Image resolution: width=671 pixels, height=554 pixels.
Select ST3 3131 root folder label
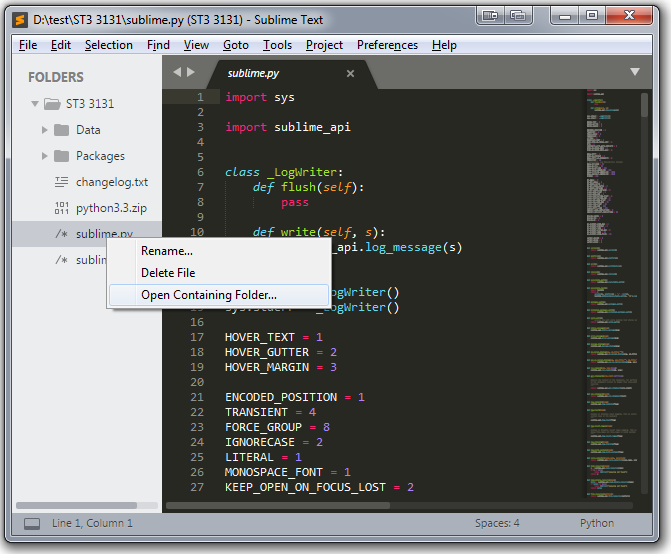90,104
